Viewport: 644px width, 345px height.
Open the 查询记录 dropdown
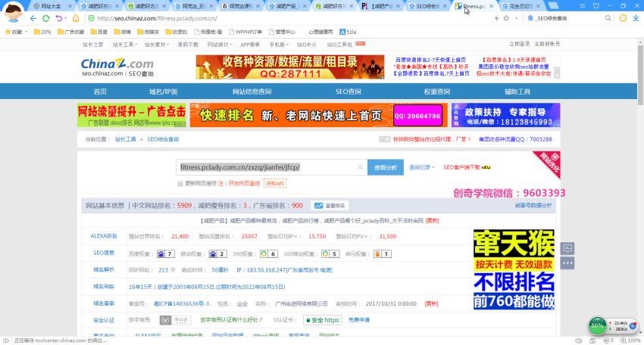[422, 167]
